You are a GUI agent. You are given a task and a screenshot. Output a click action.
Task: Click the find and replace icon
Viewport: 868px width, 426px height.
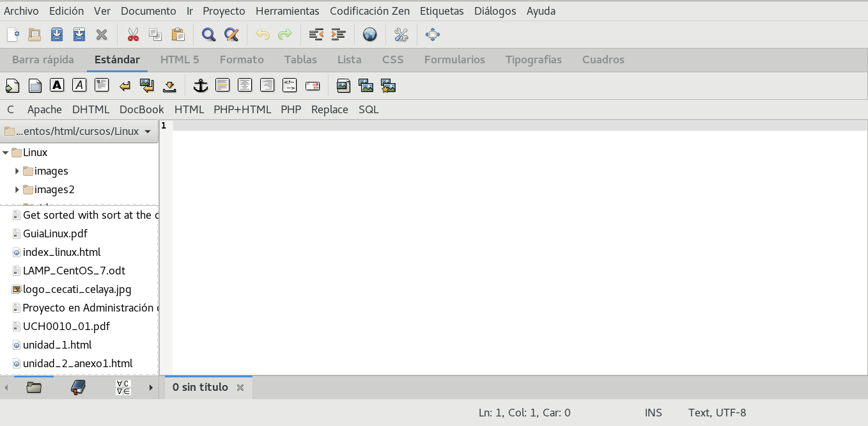click(231, 35)
